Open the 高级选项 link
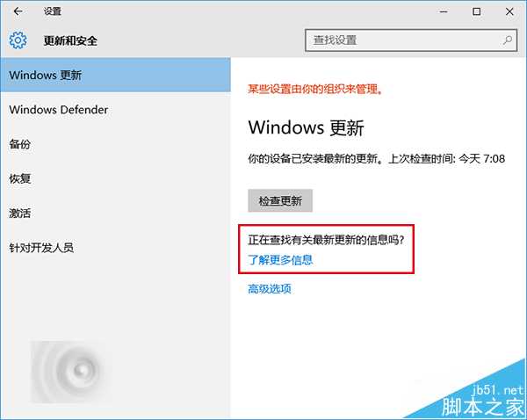The width and height of the screenshot is (527, 420). (x=270, y=289)
